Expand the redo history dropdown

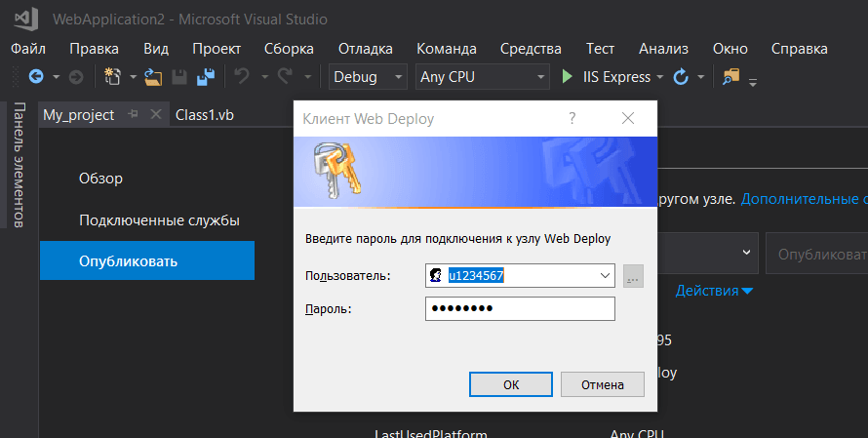coord(308,77)
